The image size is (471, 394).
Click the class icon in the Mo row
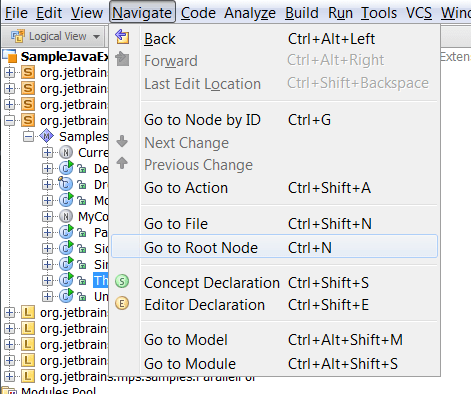[x=66, y=200]
